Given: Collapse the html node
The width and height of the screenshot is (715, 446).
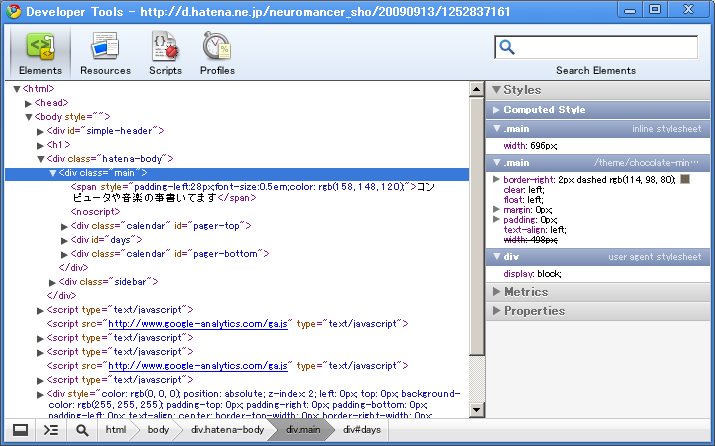Looking at the screenshot, I should (x=17, y=89).
